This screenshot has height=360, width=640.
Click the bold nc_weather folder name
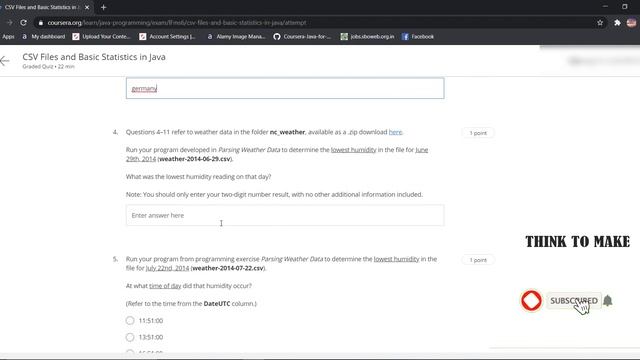[x=287, y=132]
